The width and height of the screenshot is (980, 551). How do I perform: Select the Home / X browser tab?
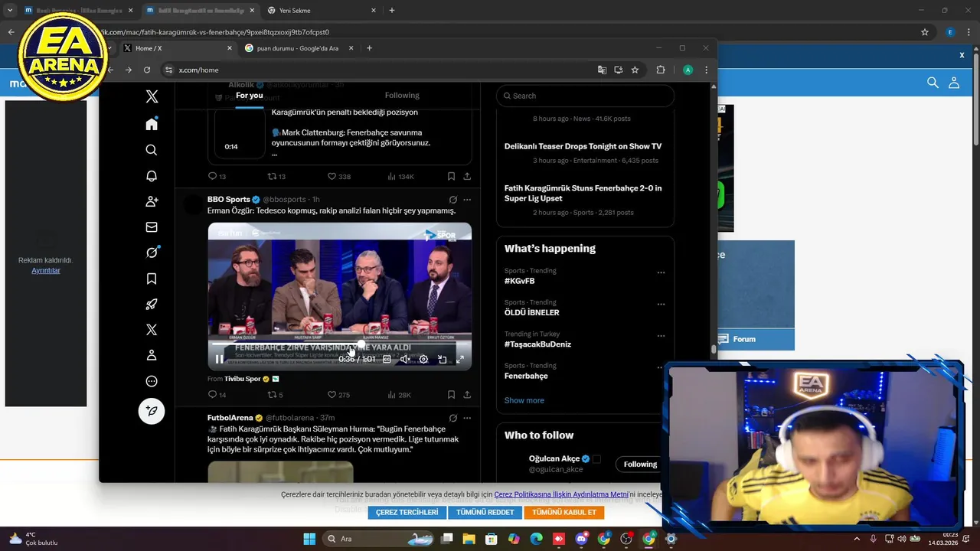(x=176, y=48)
